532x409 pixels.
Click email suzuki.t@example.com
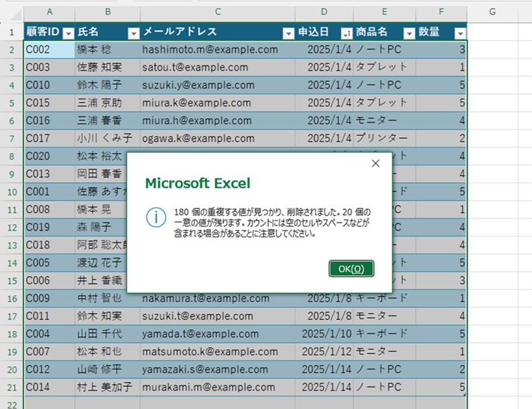[218, 316]
